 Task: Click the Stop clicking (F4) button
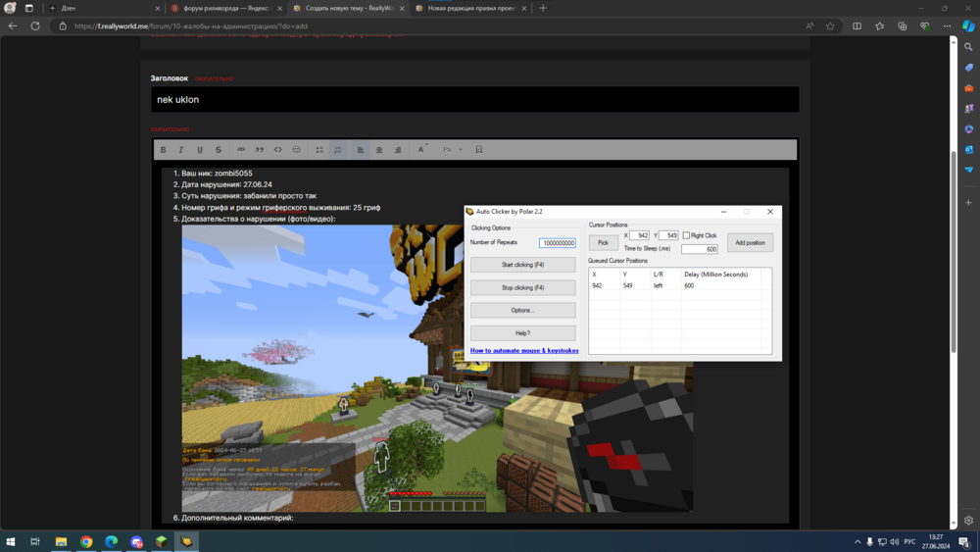522,287
